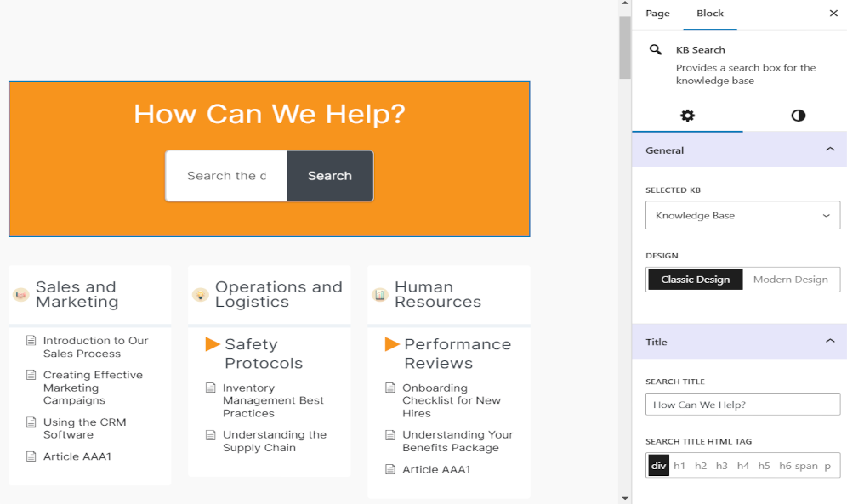Switch to the Page tab

tap(657, 14)
